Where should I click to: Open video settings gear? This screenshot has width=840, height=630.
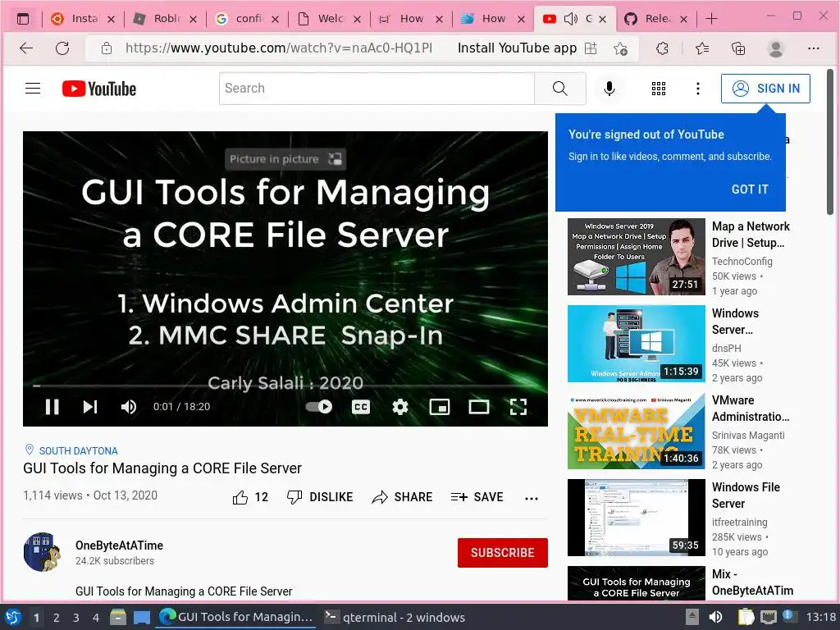point(400,407)
